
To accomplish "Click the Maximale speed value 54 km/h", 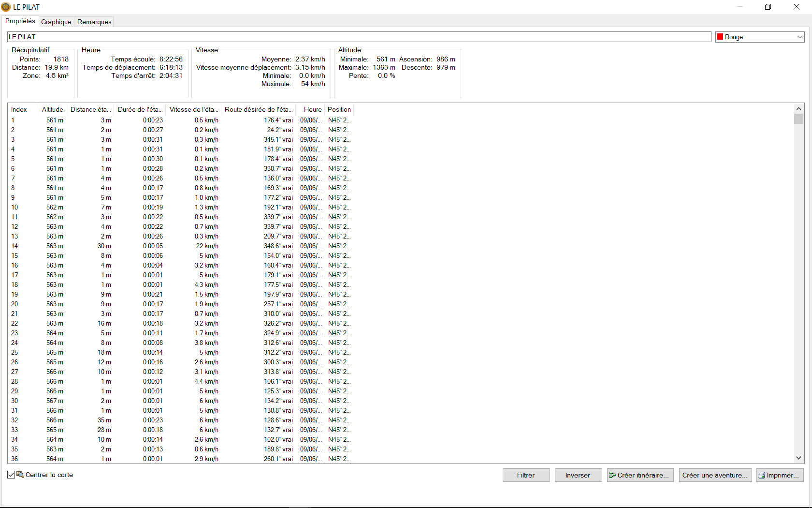I will (313, 84).
